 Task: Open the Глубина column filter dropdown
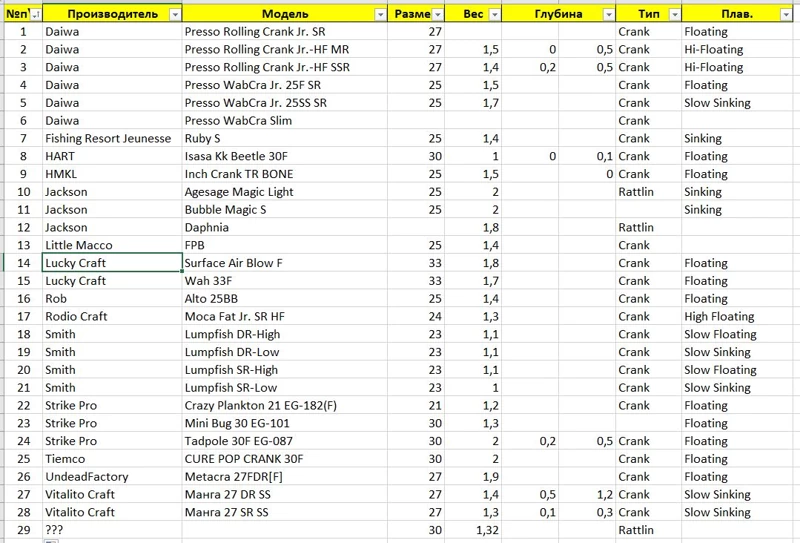pyautogui.click(x=608, y=15)
